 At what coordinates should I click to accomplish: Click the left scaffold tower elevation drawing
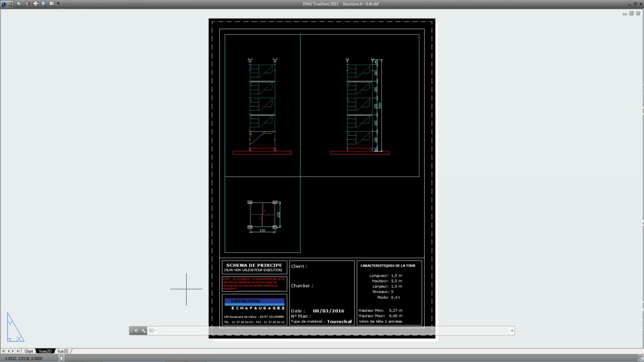(262, 106)
